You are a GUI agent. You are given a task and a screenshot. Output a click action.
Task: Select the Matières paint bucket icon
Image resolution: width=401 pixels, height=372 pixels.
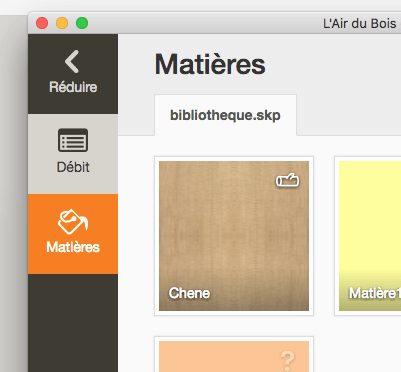73,222
